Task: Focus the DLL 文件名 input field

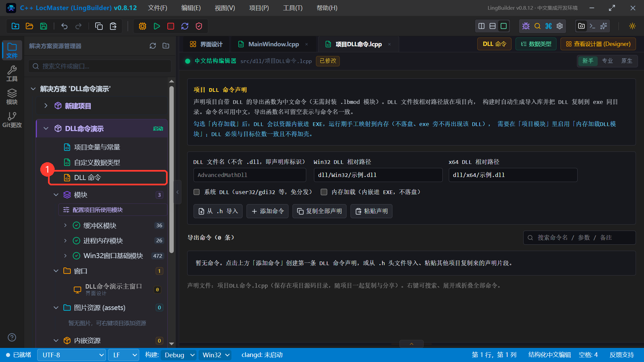Action: tap(250, 175)
